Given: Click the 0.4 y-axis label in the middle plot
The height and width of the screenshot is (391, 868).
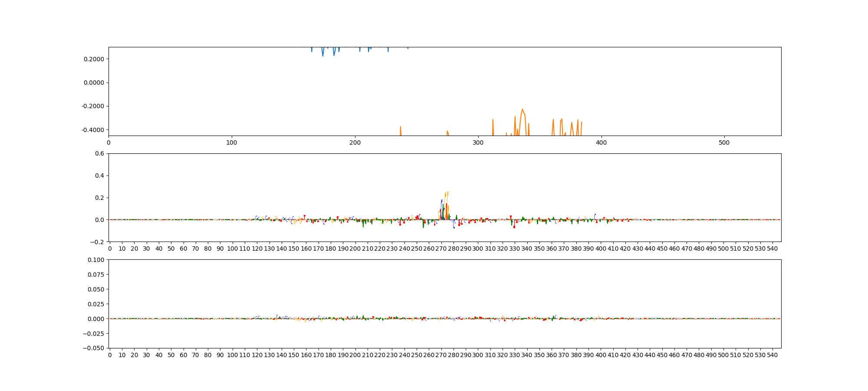Looking at the screenshot, I should pos(99,176).
